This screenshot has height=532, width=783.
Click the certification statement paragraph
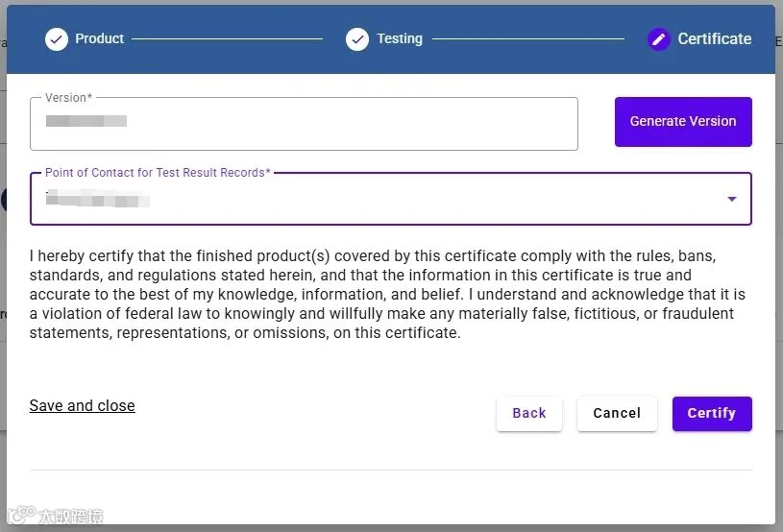coord(387,294)
